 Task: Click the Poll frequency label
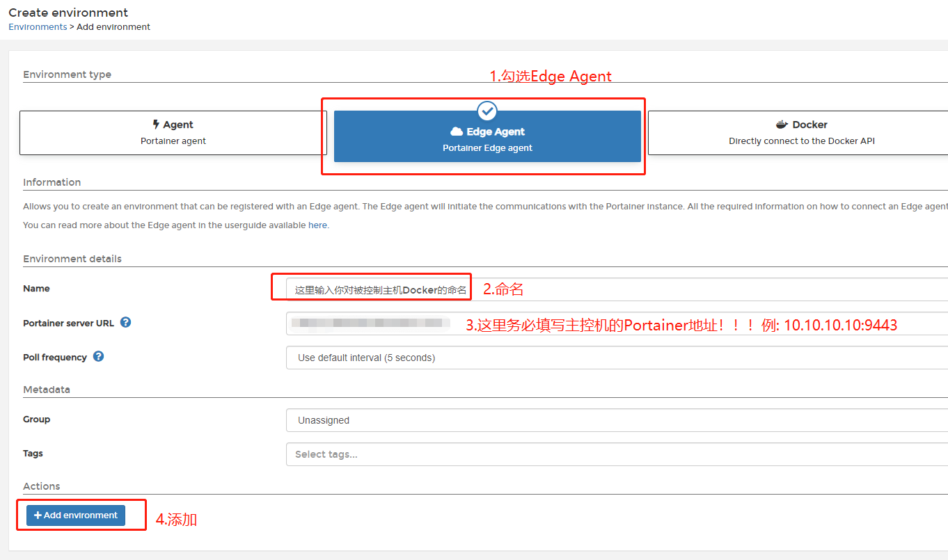[x=55, y=358]
